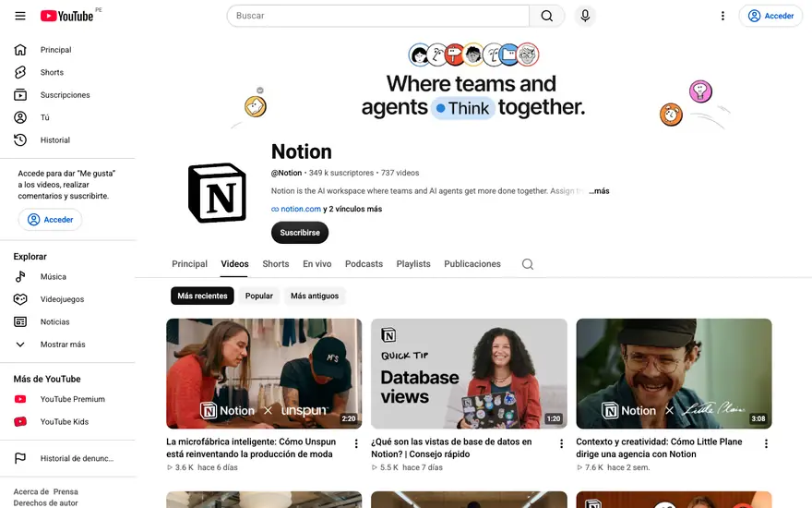812x508 pixels.
Task: Open options menu for the Unspun video
Action: [356, 443]
